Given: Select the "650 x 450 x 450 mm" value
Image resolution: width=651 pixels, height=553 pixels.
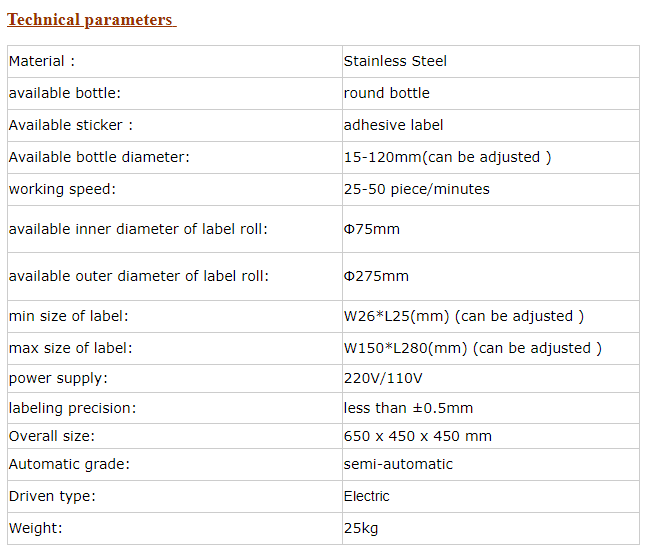Looking at the screenshot, I should click(417, 436).
